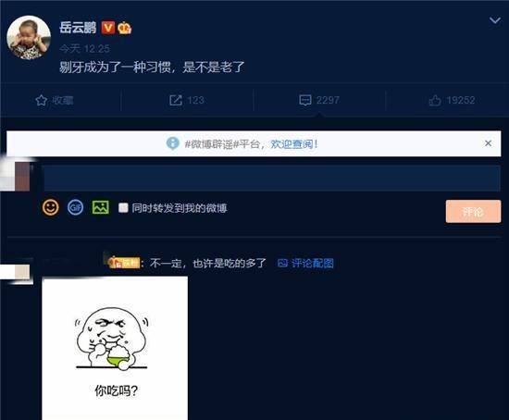The width and height of the screenshot is (509, 420).
Task: Open 岳云鹏 profile name link
Action: tap(78, 28)
